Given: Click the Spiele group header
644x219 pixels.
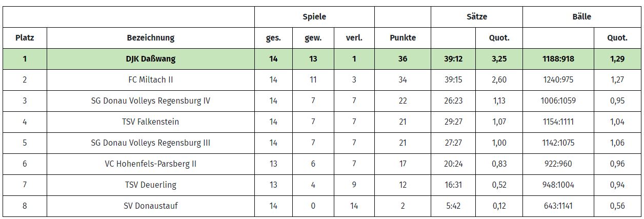Looking at the screenshot, I should (314, 16).
